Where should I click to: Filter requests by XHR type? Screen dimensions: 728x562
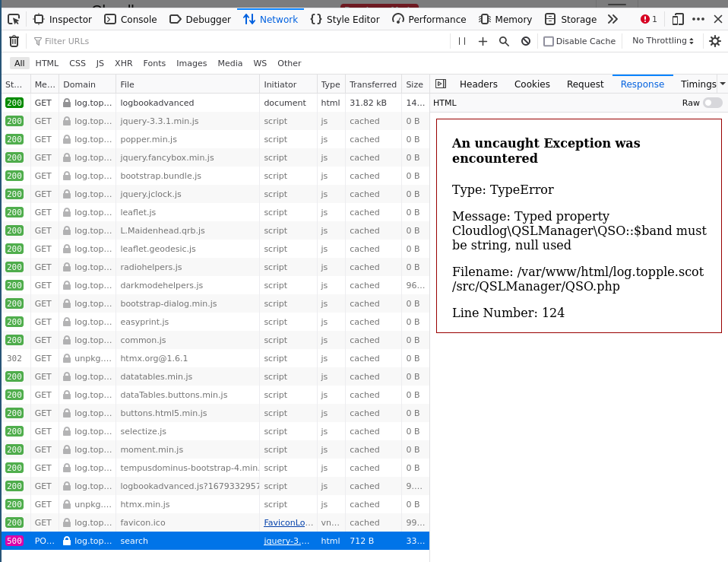tap(122, 63)
